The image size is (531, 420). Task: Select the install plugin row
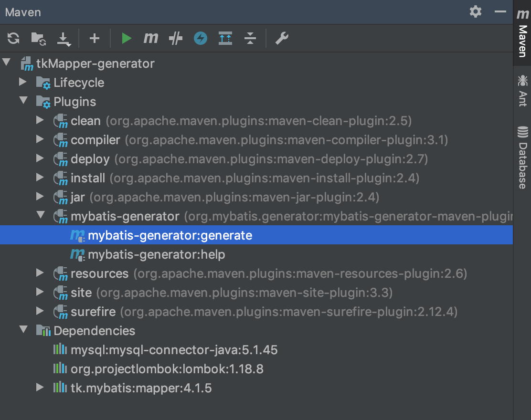point(256,178)
